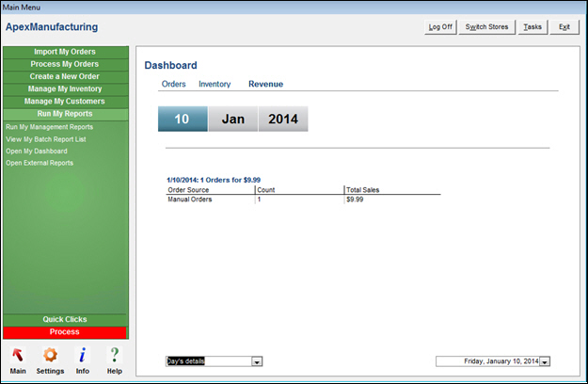Open the date picker dropdown arrow

click(x=545, y=361)
